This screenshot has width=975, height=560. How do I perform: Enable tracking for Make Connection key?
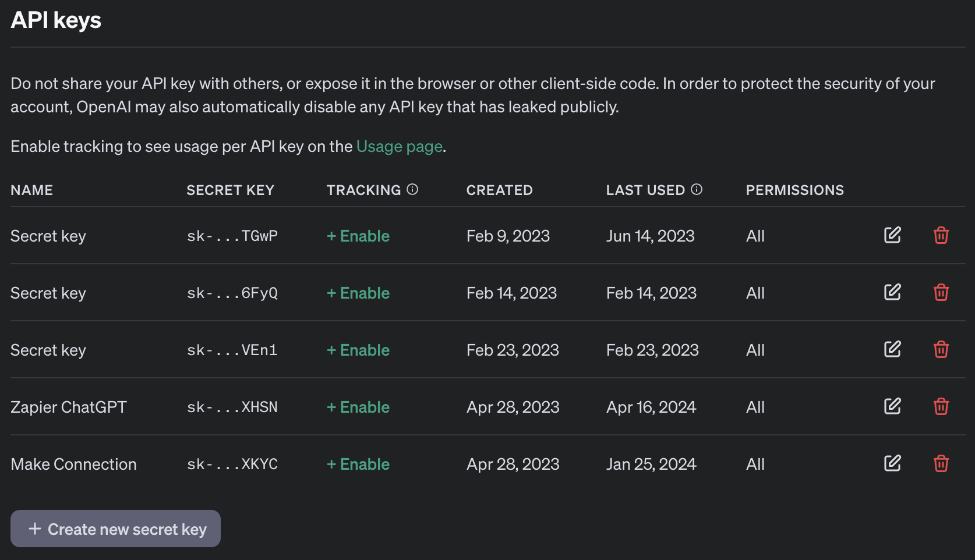(x=358, y=464)
